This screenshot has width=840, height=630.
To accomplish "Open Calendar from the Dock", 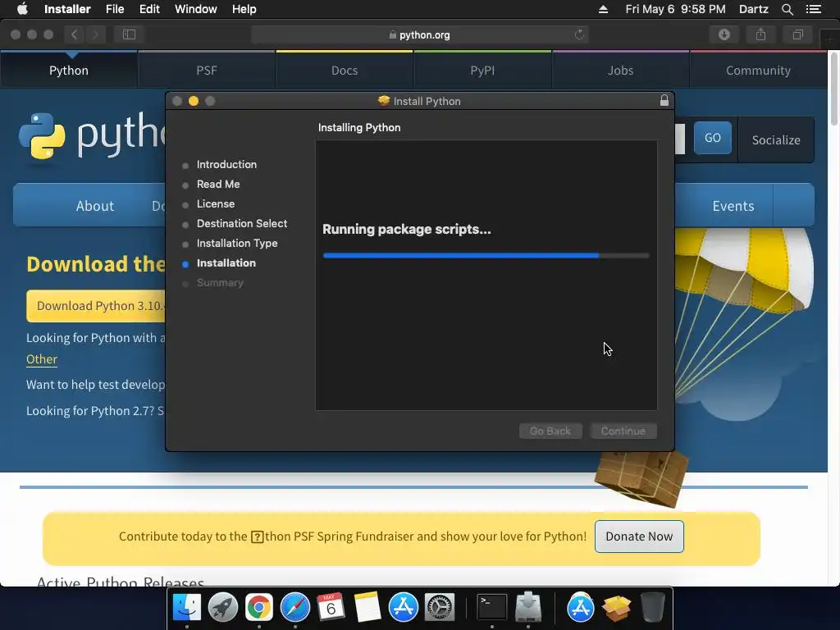I will point(331,608).
